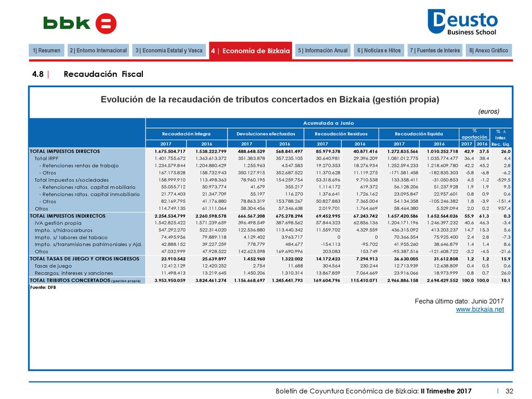Click the value -171.581.458
Image resolution: width=532 pixels, height=399 pixels.
coord(404,172)
